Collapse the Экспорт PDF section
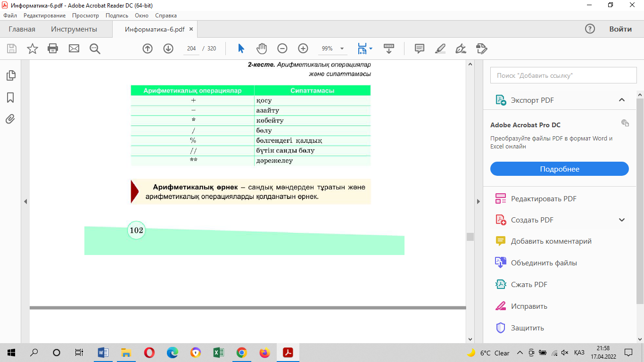Image resolution: width=644 pixels, height=362 pixels. coord(621,100)
